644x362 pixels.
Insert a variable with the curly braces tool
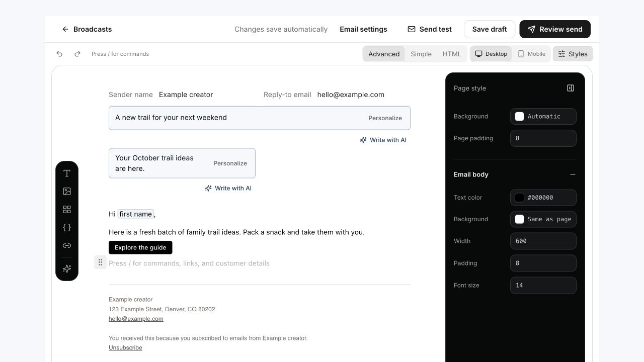(67, 228)
